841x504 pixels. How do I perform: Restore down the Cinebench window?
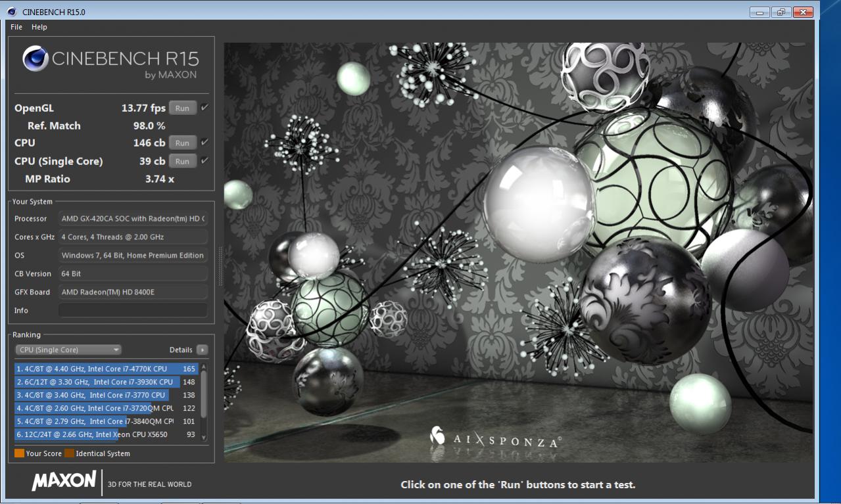click(x=781, y=12)
